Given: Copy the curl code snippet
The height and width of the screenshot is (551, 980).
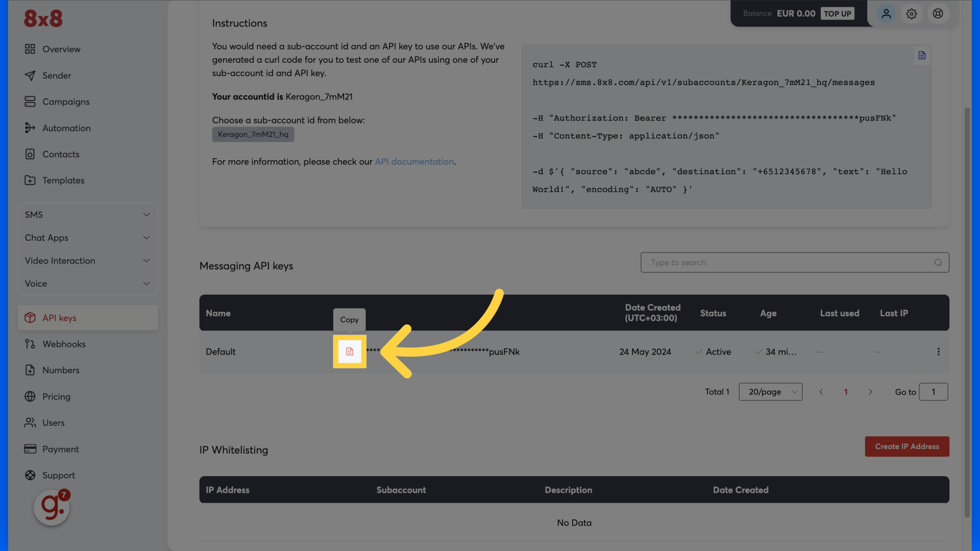Looking at the screenshot, I should pyautogui.click(x=922, y=55).
